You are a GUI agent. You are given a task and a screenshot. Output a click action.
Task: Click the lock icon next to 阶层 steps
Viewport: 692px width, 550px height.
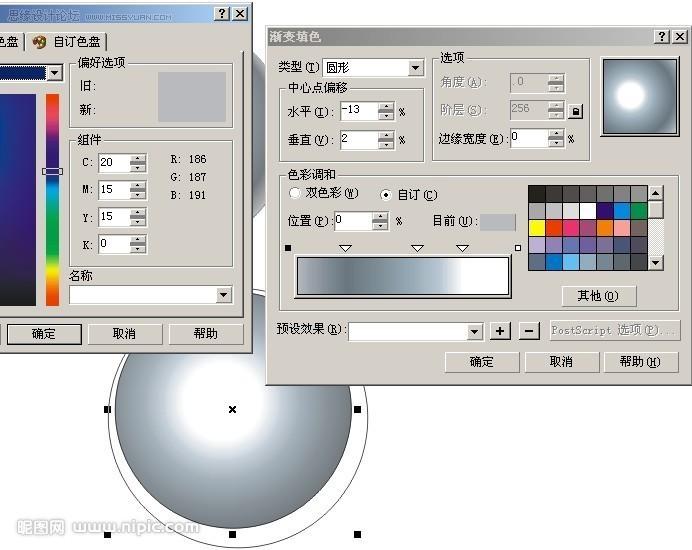[x=575, y=112]
